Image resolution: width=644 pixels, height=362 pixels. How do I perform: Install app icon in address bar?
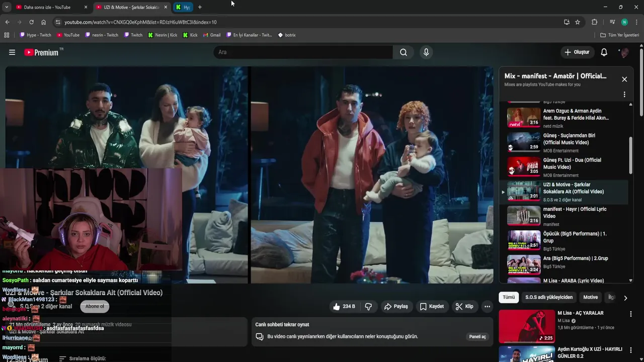567,22
